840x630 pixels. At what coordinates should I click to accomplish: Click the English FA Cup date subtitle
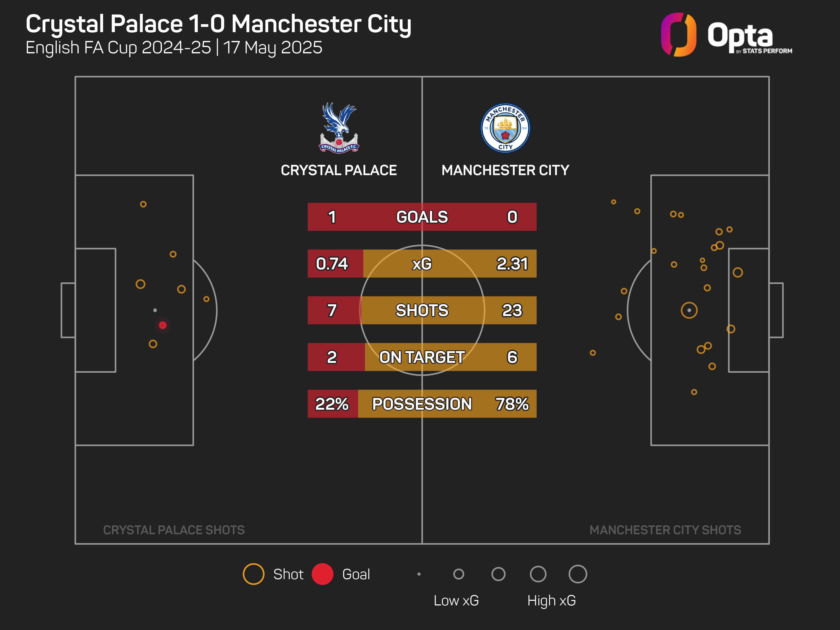174,48
